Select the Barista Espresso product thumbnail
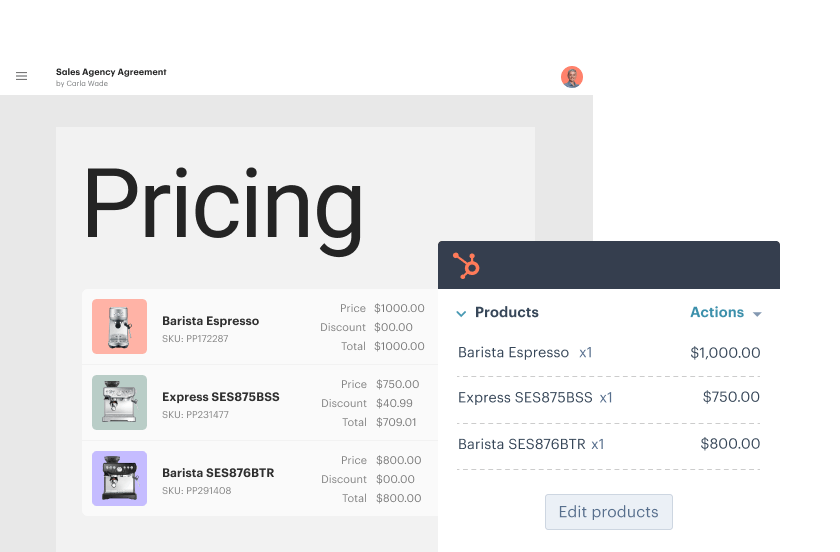 pyautogui.click(x=119, y=326)
